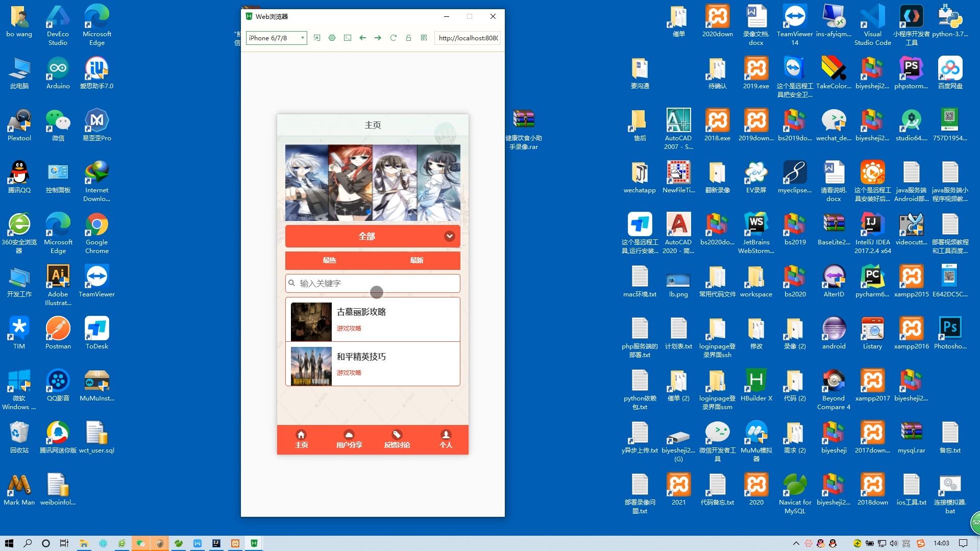Open page in external browser icon
980x551 pixels.
317,38
